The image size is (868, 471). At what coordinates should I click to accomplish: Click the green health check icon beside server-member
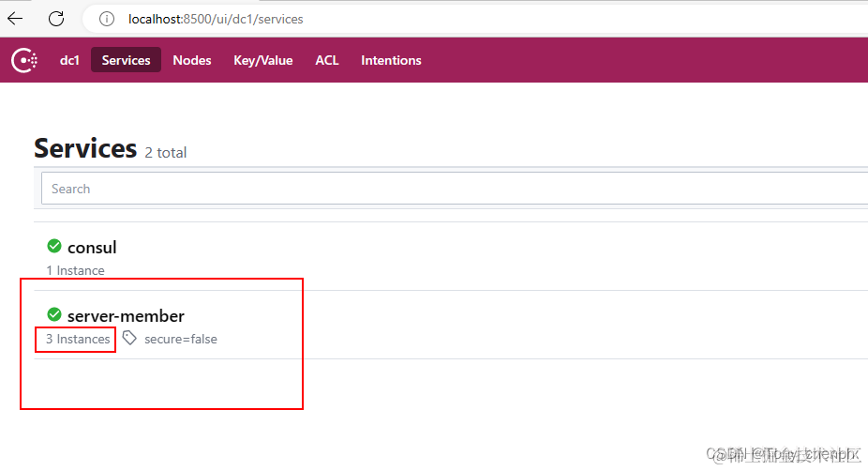click(54, 314)
